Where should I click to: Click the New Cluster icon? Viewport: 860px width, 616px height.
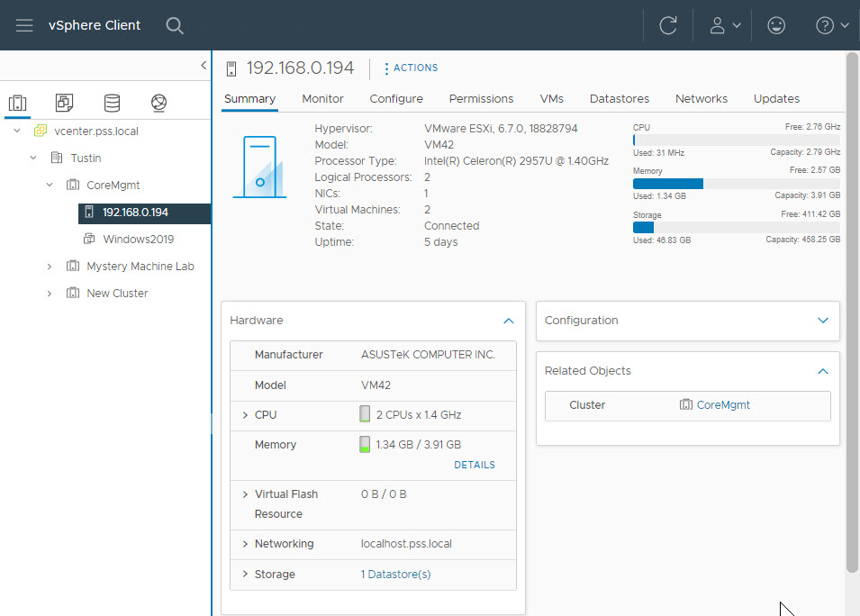(x=73, y=293)
